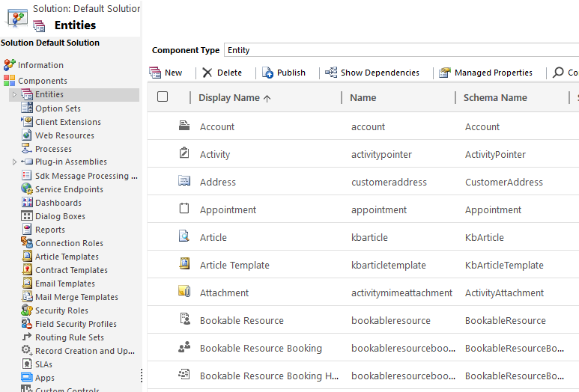Select Processes in the solution tree
This screenshot has width=579, height=392.
point(53,149)
